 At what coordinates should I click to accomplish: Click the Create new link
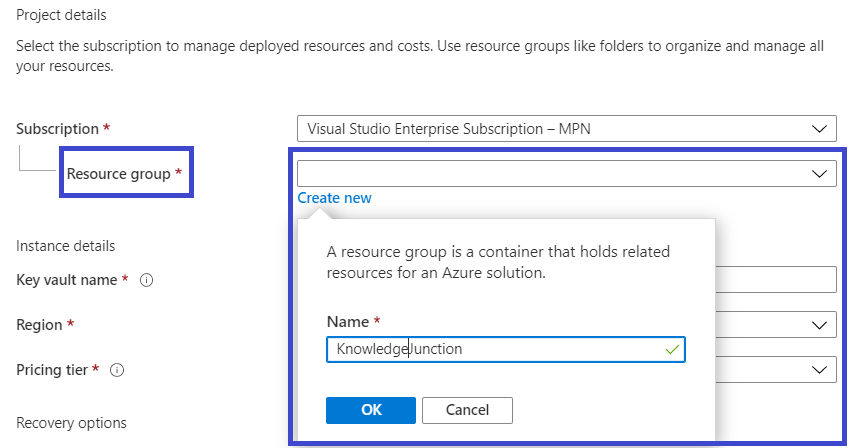(334, 198)
